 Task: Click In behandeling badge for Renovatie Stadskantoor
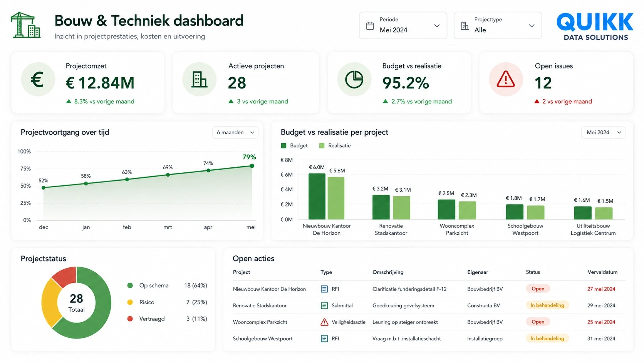click(x=547, y=305)
